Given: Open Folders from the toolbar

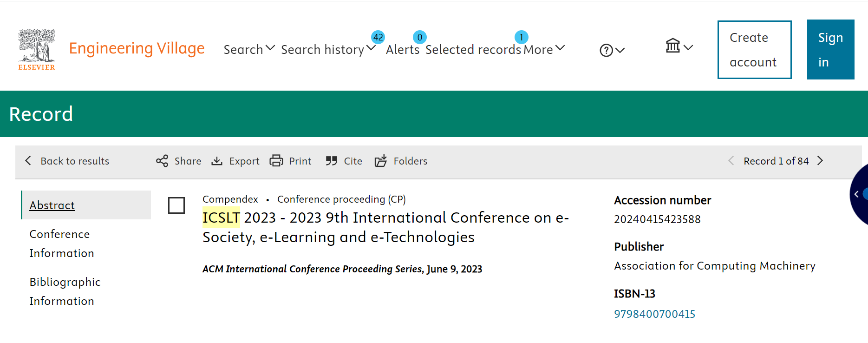Looking at the screenshot, I should pyautogui.click(x=411, y=161).
